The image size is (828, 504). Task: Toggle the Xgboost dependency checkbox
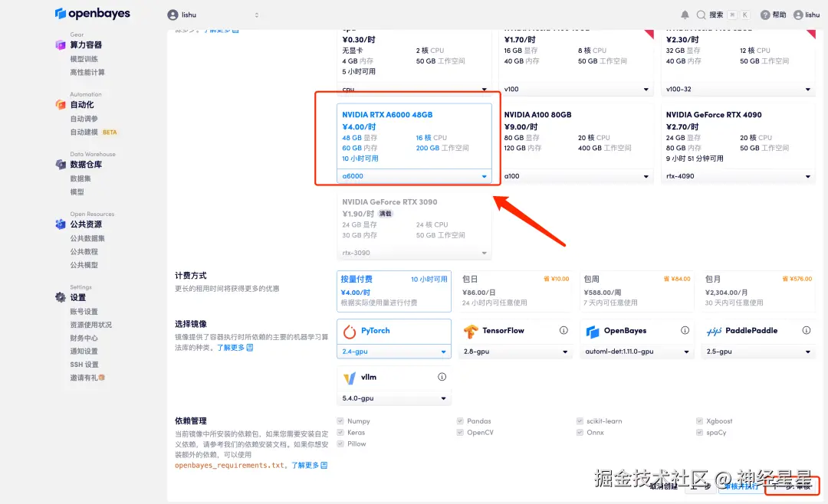pyautogui.click(x=700, y=421)
